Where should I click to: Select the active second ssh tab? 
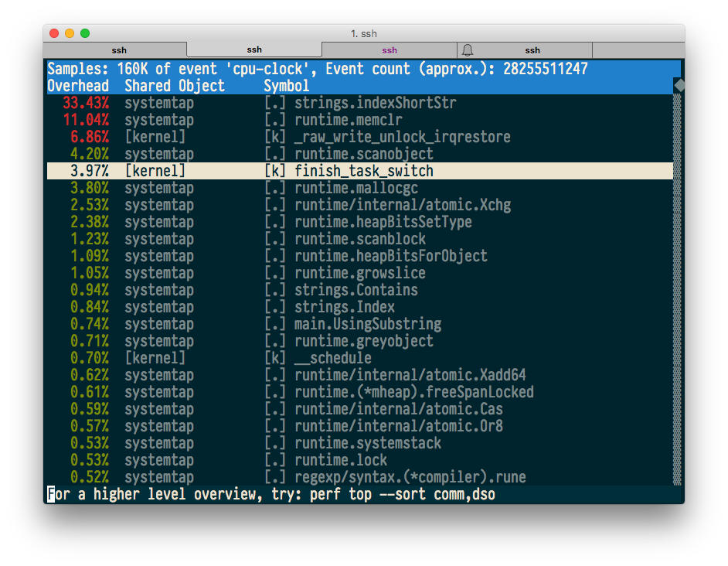254,49
